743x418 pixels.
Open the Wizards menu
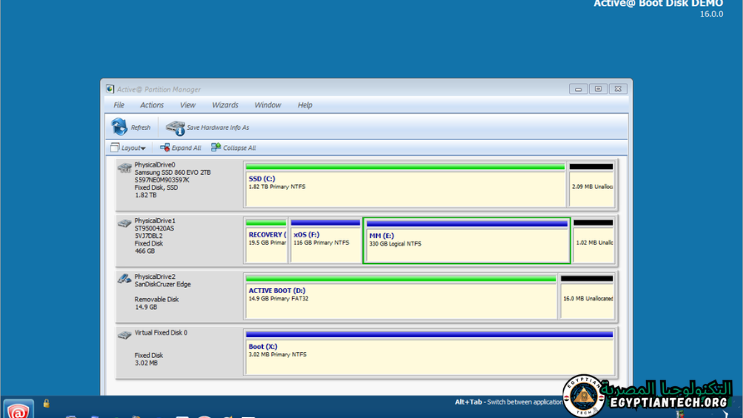(225, 105)
